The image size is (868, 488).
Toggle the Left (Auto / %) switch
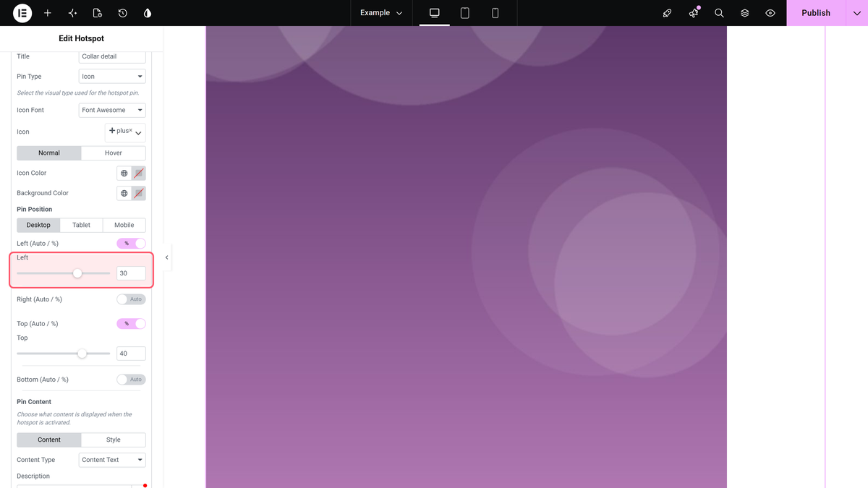tap(131, 244)
